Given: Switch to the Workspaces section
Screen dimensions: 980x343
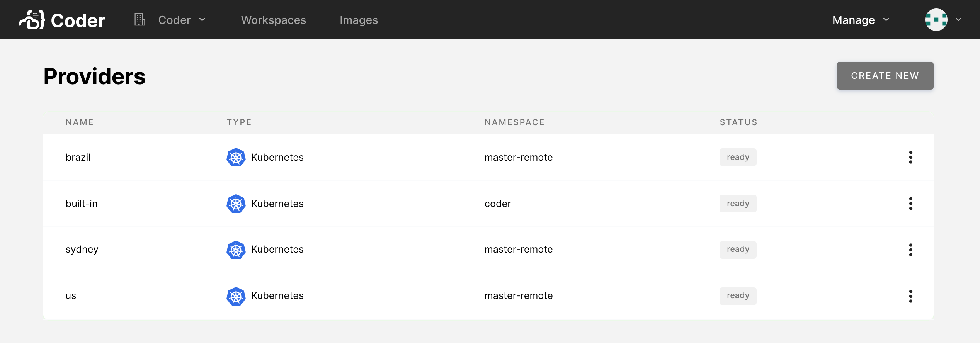Looking at the screenshot, I should click(x=273, y=20).
